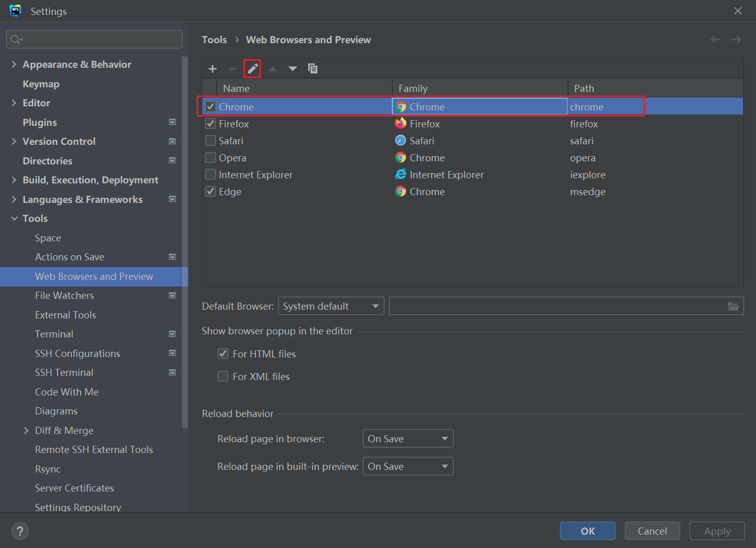Viewport: 756px width, 548px height.
Task: Sort by the Name column header
Action: (x=305, y=88)
